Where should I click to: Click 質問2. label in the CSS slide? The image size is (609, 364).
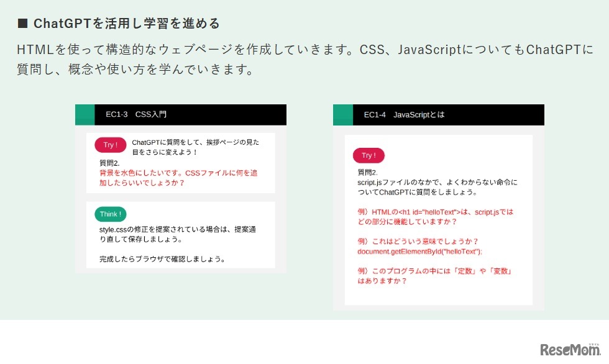pyautogui.click(x=109, y=163)
